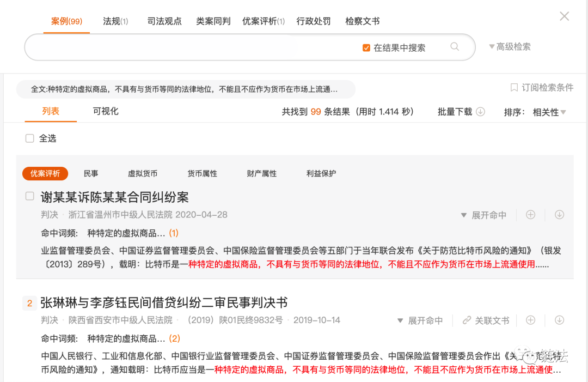
Task: Click the 关联文书 link icon
Action: (x=467, y=320)
